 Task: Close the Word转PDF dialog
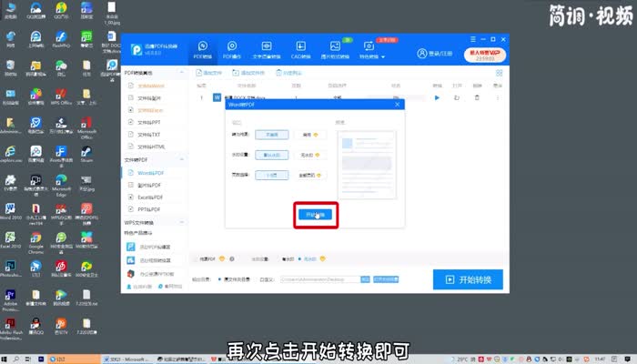pyautogui.click(x=399, y=105)
